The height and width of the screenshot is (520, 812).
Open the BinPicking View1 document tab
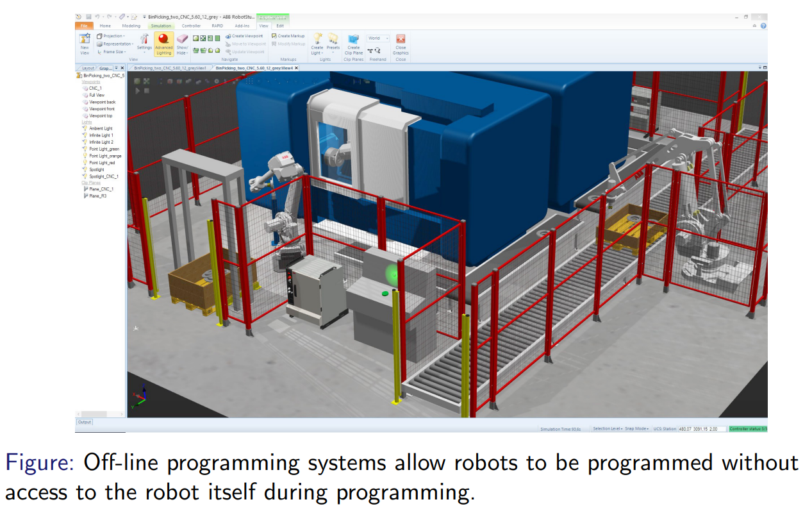(x=169, y=67)
